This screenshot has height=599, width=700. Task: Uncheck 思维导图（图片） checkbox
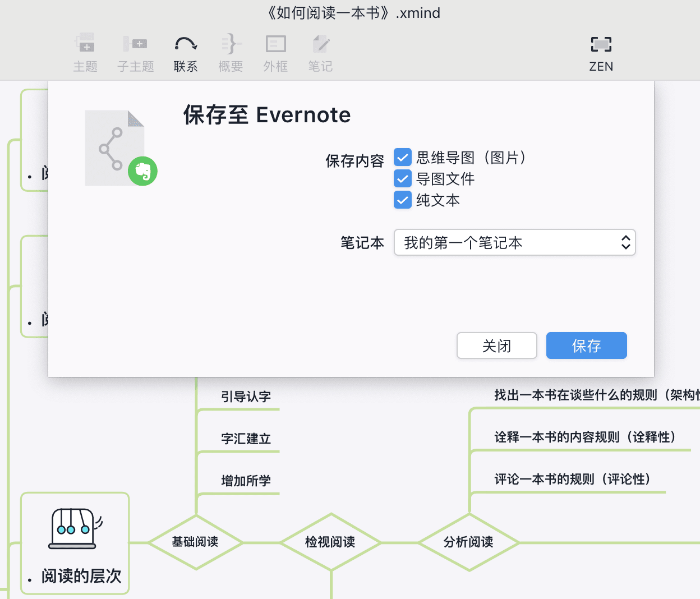pos(403,158)
